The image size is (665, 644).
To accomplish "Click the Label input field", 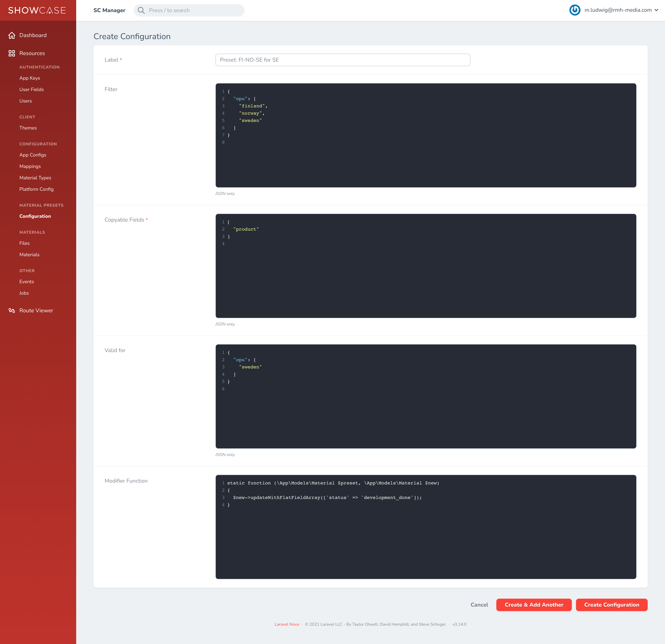I will [343, 60].
